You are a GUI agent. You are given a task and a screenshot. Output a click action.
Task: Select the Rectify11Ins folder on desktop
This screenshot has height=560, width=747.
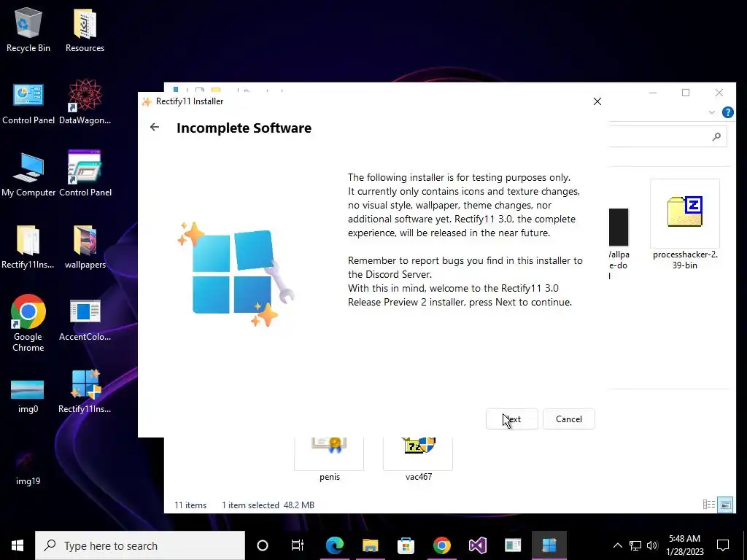[28, 247]
